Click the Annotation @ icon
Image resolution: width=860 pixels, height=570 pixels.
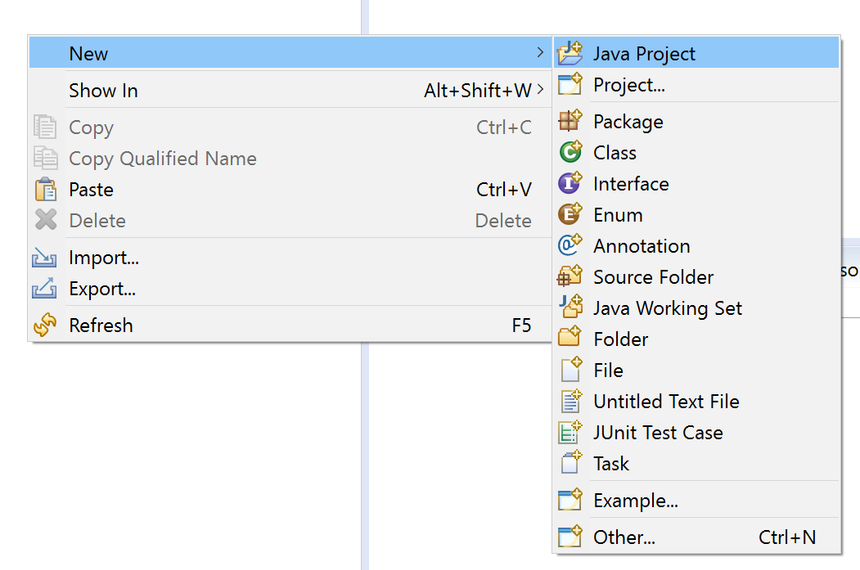[x=570, y=245]
